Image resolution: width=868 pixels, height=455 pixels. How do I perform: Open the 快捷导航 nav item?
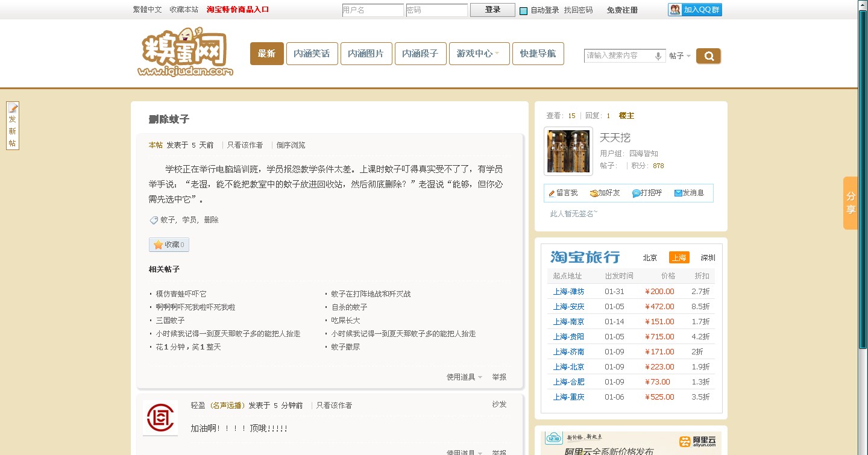[x=538, y=54]
